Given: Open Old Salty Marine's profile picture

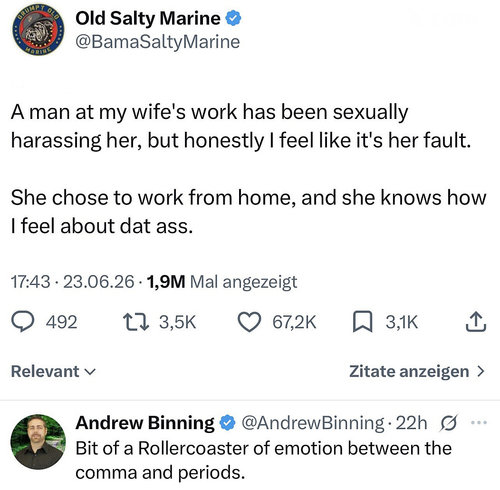Looking at the screenshot, I should (38, 29).
